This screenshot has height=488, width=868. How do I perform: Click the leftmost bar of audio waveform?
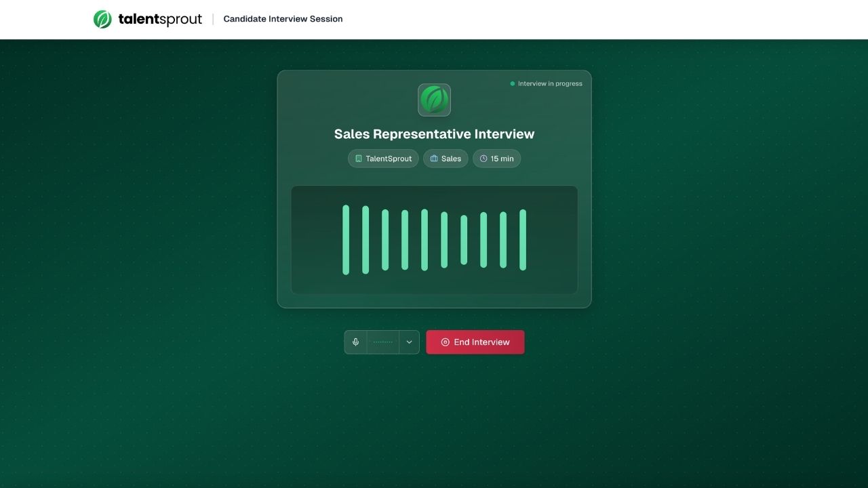tap(346, 240)
